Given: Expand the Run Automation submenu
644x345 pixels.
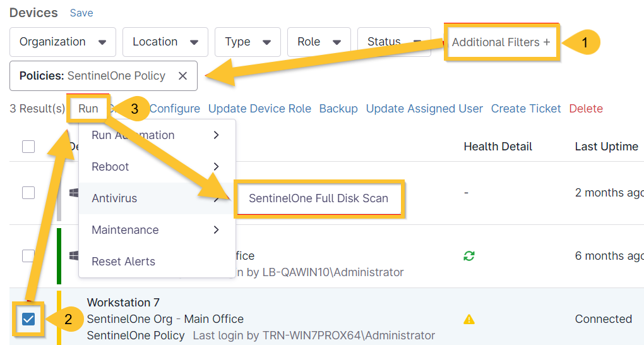Looking at the screenshot, I should click(155, 135).
